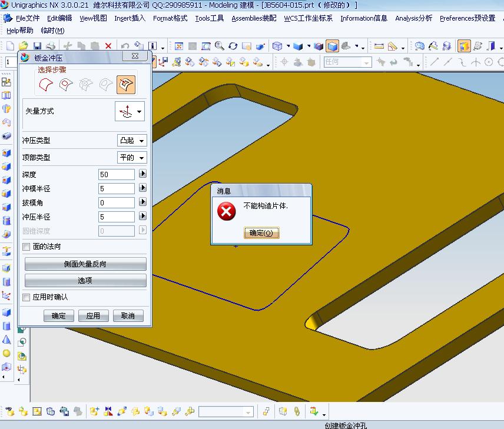Viewport: 504px width, 429px height.
Task: Close the 钣金冲压 dialog
Action: click(135, 56)
